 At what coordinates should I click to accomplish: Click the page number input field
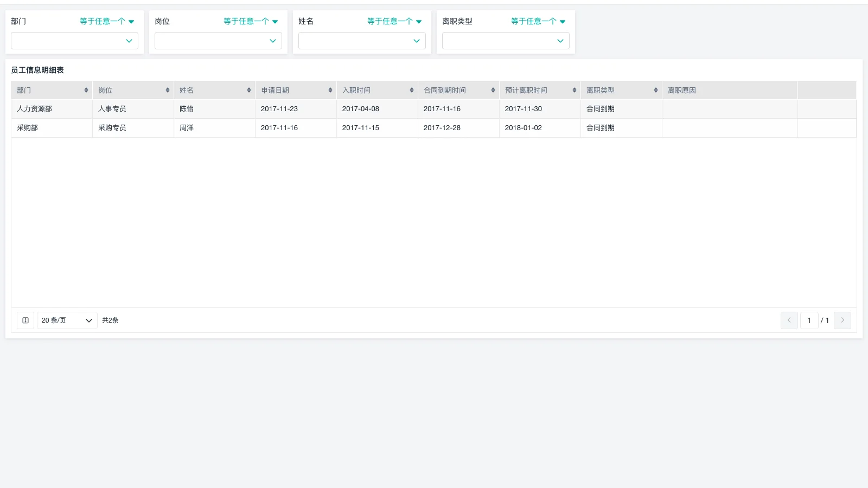pyautogui.click(x=809, y=320)
